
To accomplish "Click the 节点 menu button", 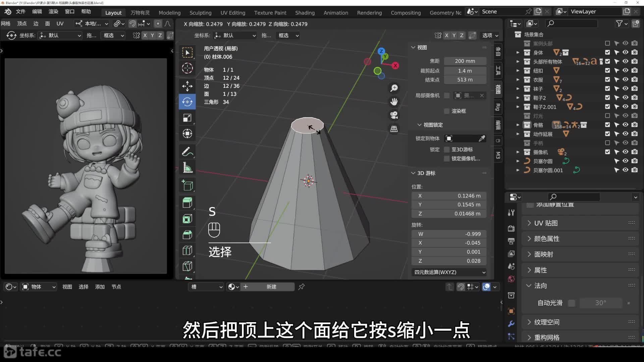I will tap(116, 287).
